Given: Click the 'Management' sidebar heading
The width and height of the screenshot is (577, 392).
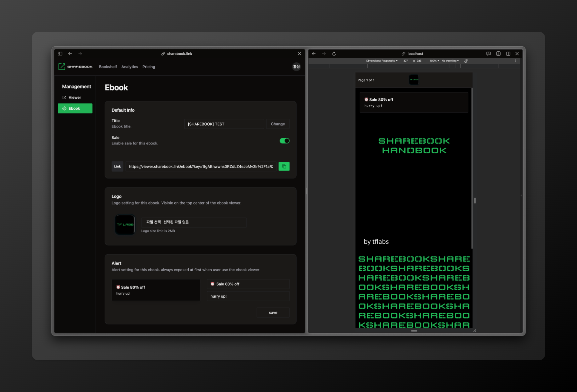Looking at the screenshot, I should (76, 86).
